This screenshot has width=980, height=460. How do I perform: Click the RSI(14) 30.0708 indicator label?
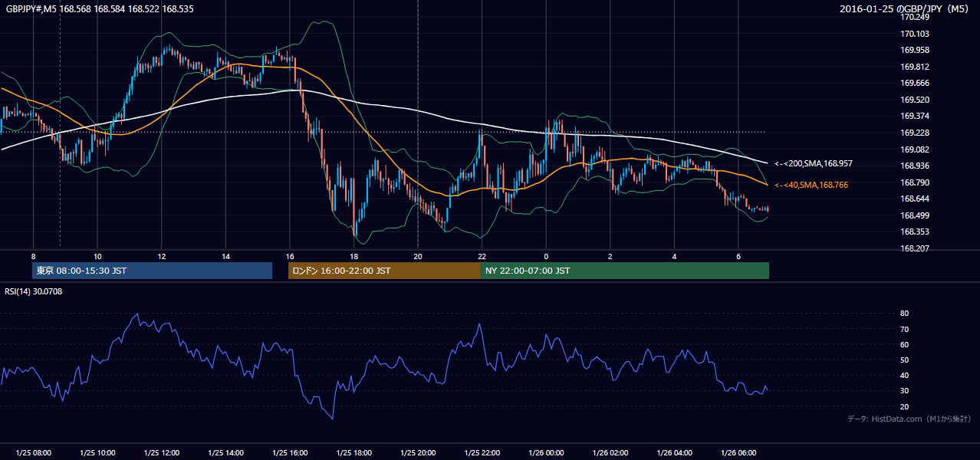coord(33,291)
